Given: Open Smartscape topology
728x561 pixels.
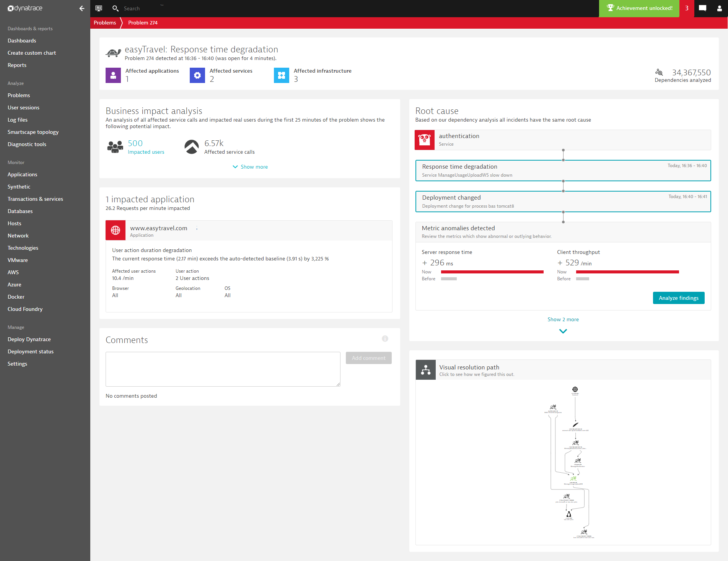Looking at the screenshot, I should [x=33, y=132].
